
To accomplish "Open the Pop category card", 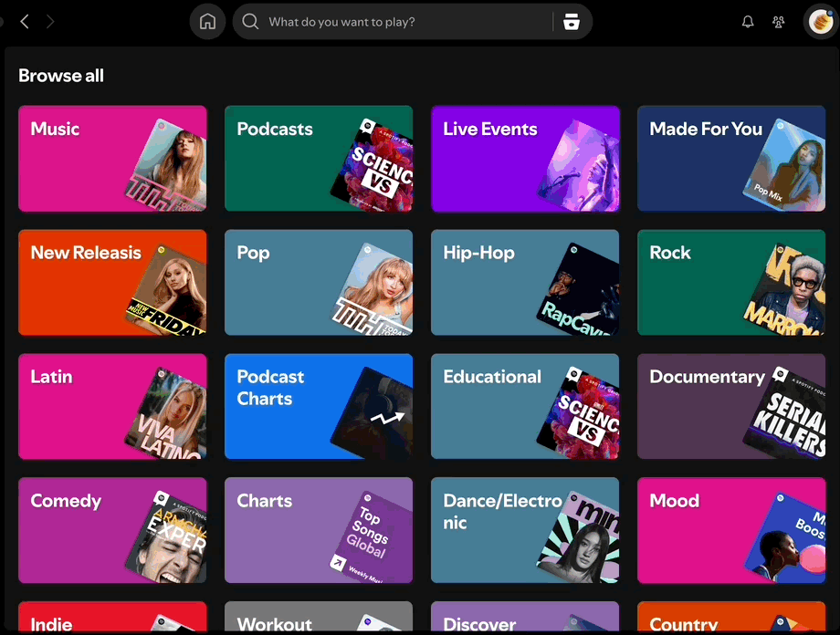I will pos(319,283).
